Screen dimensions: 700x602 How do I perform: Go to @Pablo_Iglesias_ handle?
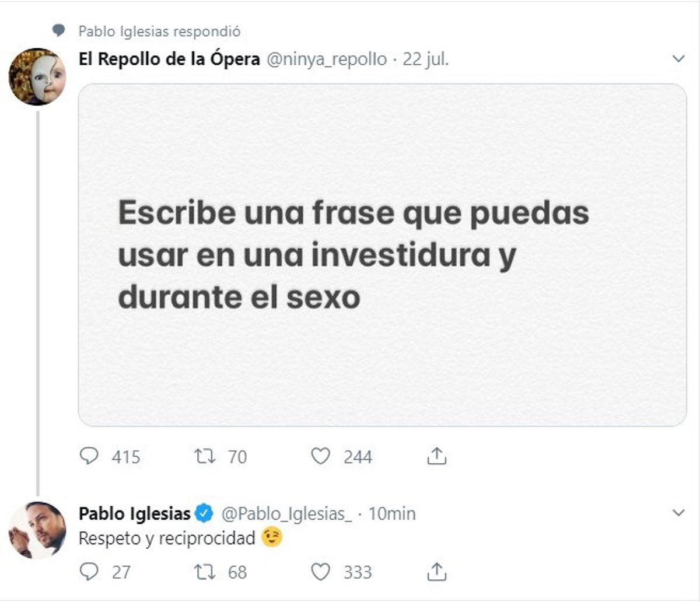286,513
